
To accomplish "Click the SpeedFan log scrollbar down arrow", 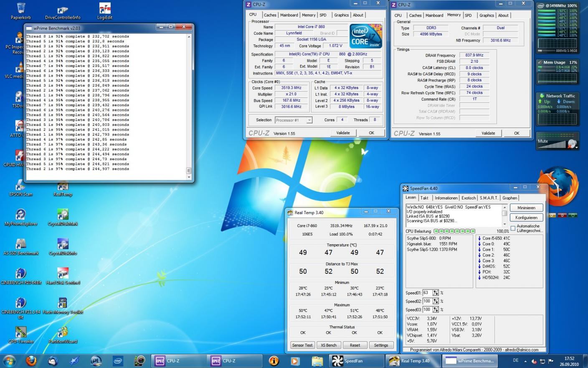I will coord(504,225).
